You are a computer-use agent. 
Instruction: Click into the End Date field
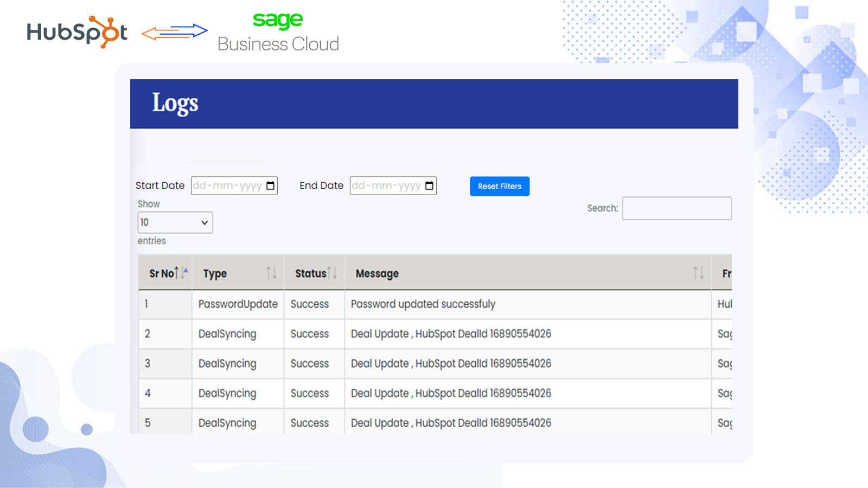(x=386, y=186)
